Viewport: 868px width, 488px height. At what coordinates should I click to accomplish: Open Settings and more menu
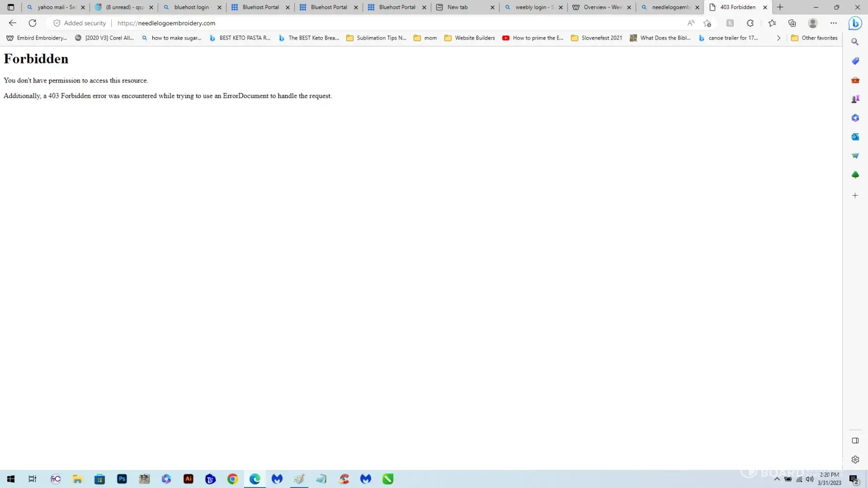(x=833, y=23)
